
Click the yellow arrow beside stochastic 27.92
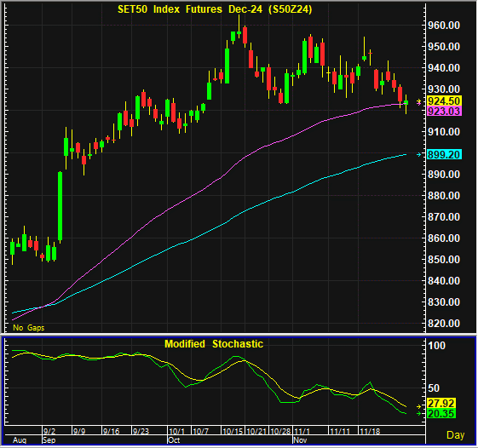[x=419, y=406]
